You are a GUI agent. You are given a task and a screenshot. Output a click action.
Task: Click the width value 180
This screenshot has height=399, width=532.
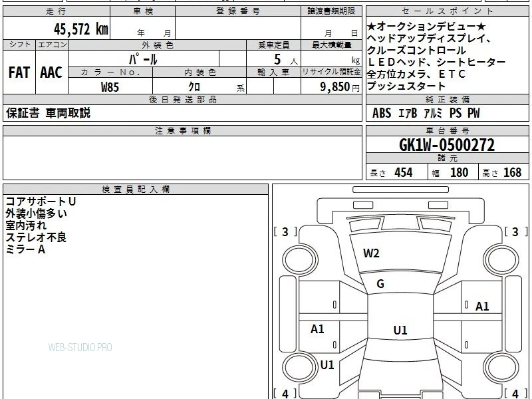point(459,172)
